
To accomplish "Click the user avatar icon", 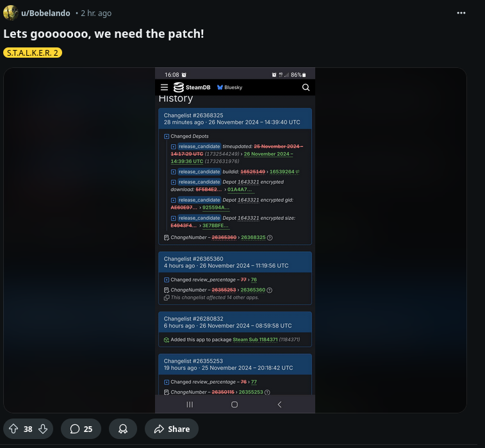I will point(10,13).
